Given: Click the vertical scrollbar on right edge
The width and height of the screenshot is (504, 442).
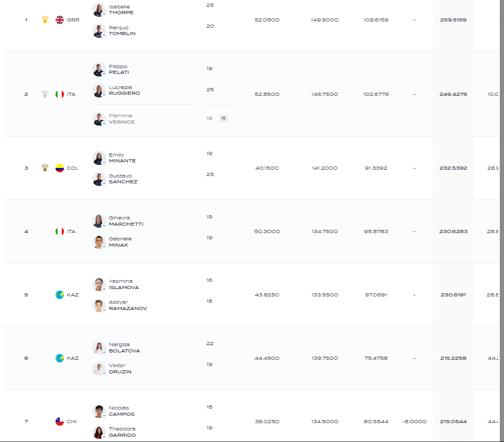Looking at the screenshot, I should (502, 221).
